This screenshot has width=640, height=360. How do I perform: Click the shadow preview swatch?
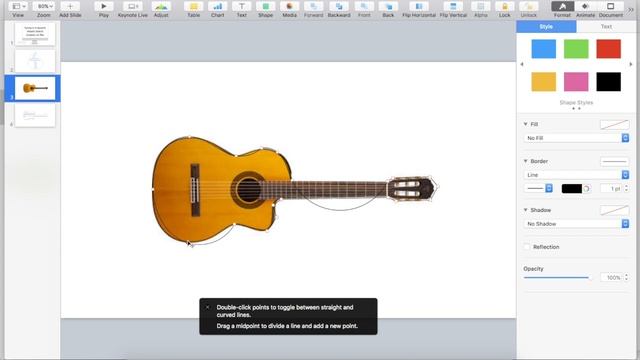pyautogui.click(x=614, y=210)
